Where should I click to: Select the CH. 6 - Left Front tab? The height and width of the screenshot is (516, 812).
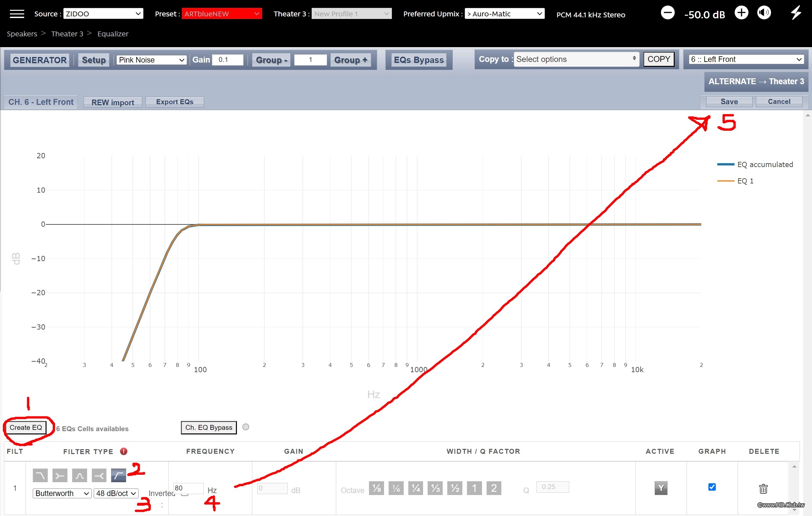41,102
